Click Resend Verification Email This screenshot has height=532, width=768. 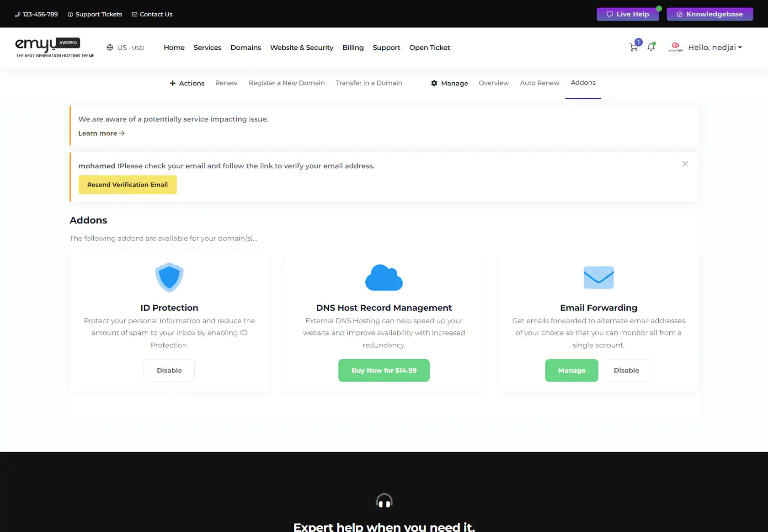point(128,185)
